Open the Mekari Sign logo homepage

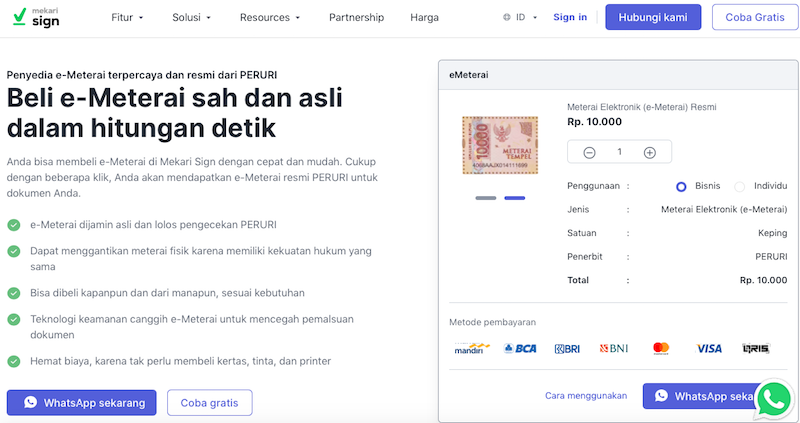[36, 17]
